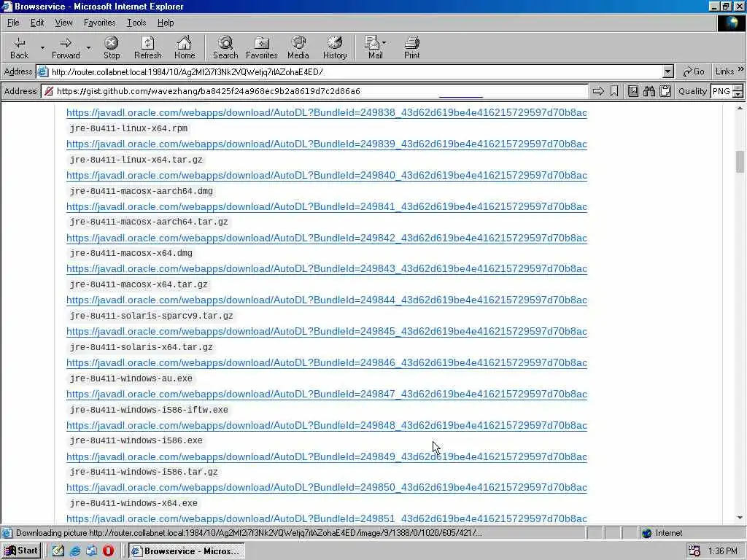Click the bookmark ribbon icon in the Browservice bar
The image size is (747, 560).
pos(614,91)
